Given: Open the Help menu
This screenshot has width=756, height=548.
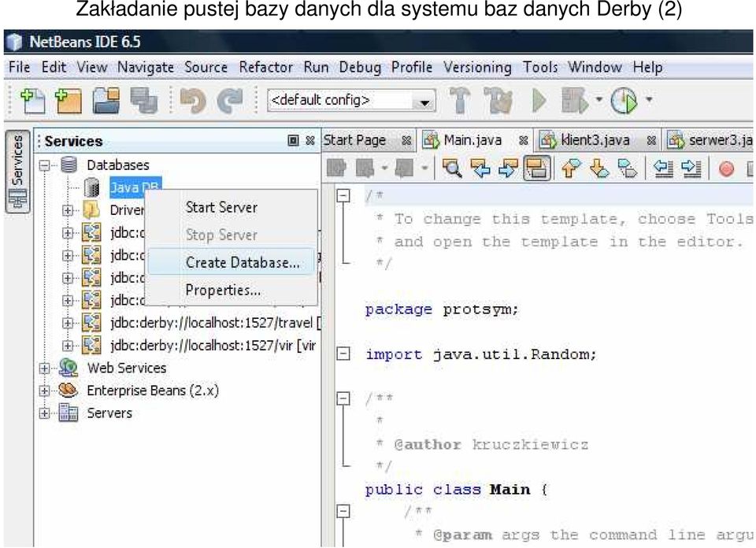Looking at the screenshot, I should click(x=647, y=67).
